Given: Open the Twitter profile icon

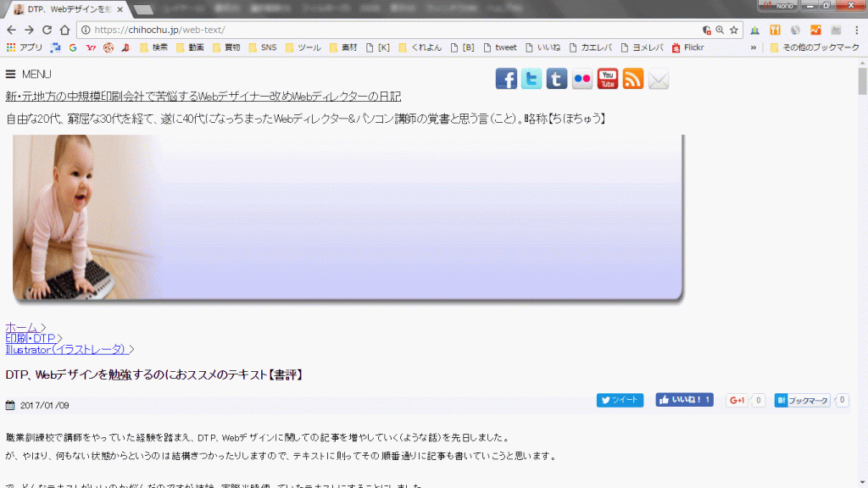Looking at the screenshot, I should pos(531,80).
